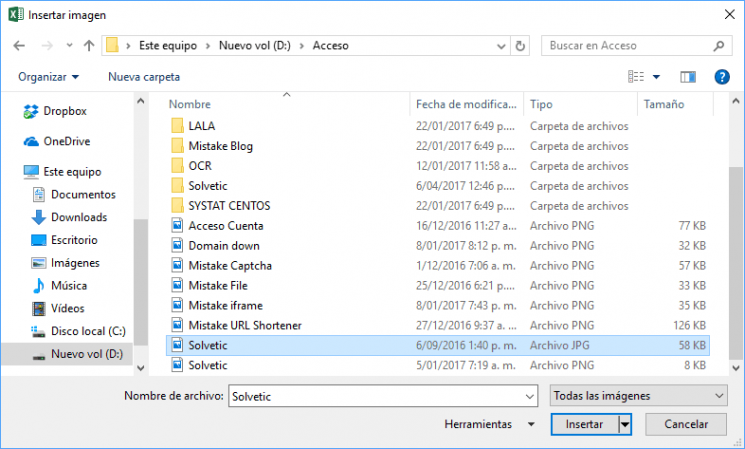Click the Archivo JPG type cell

[560, 345]
